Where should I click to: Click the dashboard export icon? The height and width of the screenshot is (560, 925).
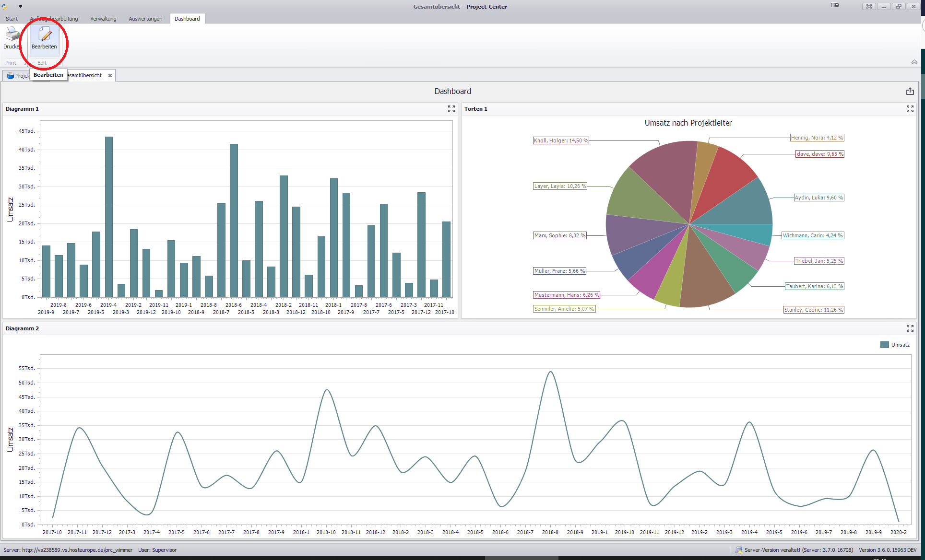tap(910, 91)
